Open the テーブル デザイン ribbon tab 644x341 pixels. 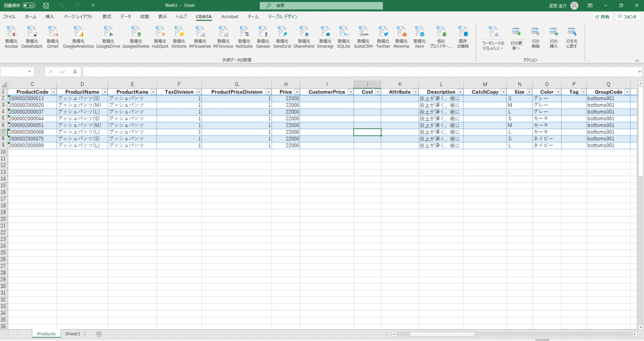click(x=283, y=17)
